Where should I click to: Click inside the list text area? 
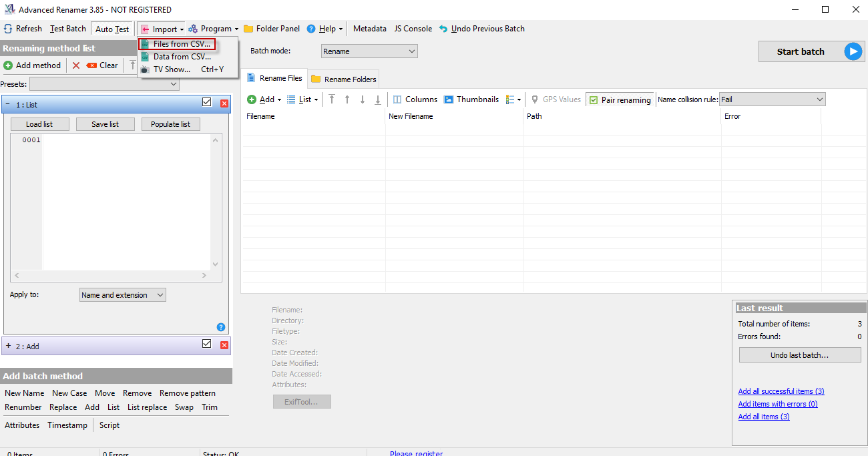click(x=127, y=202)
